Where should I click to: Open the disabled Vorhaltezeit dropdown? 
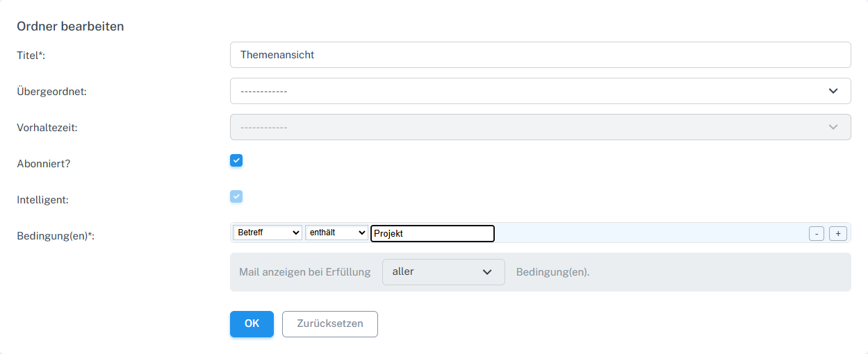540,127
